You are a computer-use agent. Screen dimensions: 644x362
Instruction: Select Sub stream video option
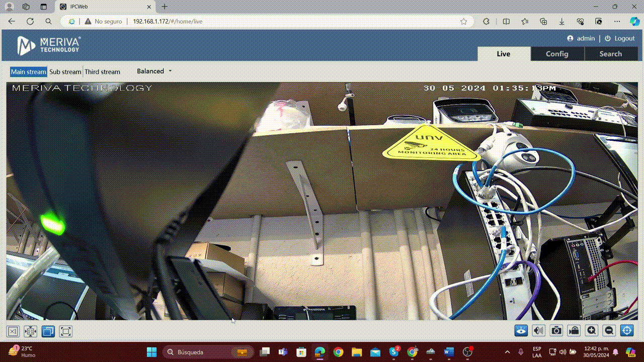[x=65, y=72]
